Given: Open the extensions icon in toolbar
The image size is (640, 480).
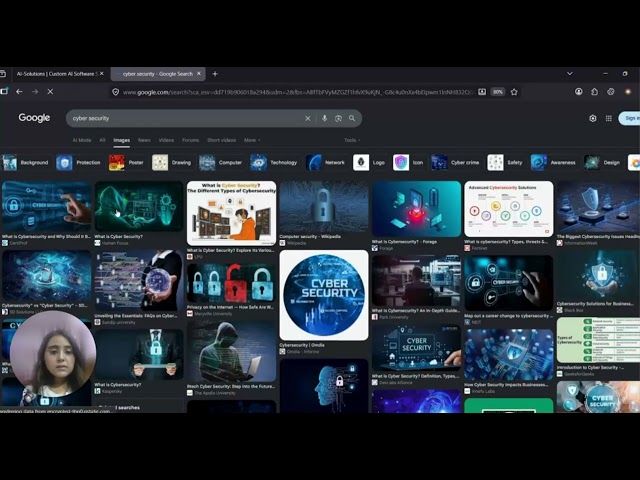Looking at the screenshot, I should click(595, 92).
